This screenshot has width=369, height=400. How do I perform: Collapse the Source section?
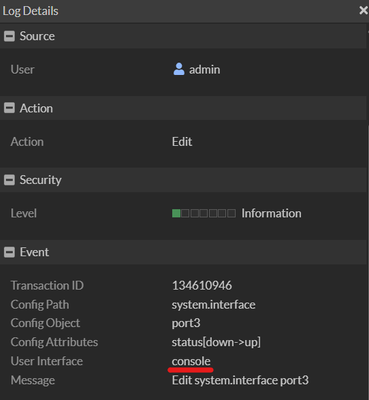click(9, 36)
